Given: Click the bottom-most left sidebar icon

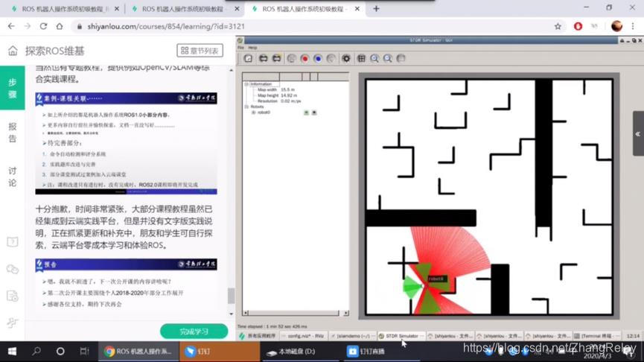Looking at the screenshot, I should 13,323.
